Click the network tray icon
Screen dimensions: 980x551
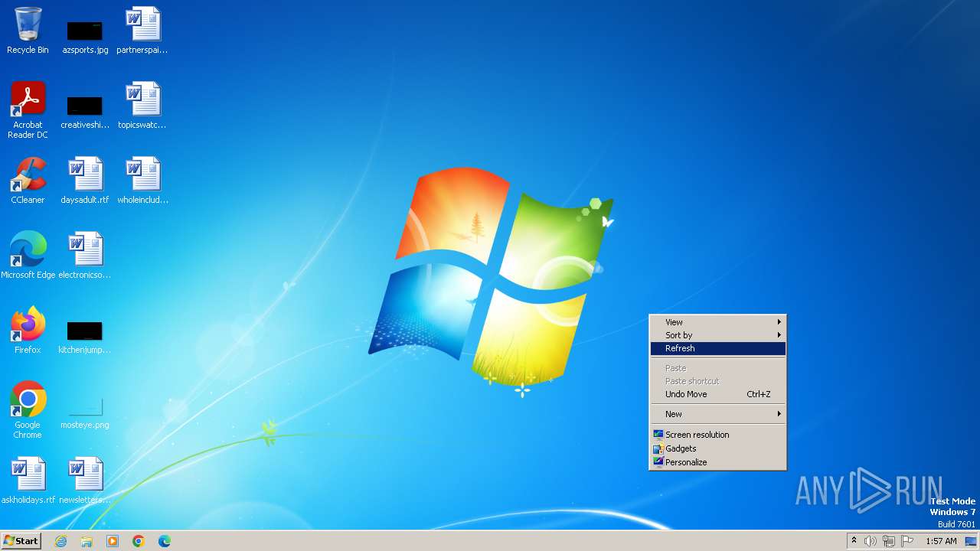tap(889, 541)
